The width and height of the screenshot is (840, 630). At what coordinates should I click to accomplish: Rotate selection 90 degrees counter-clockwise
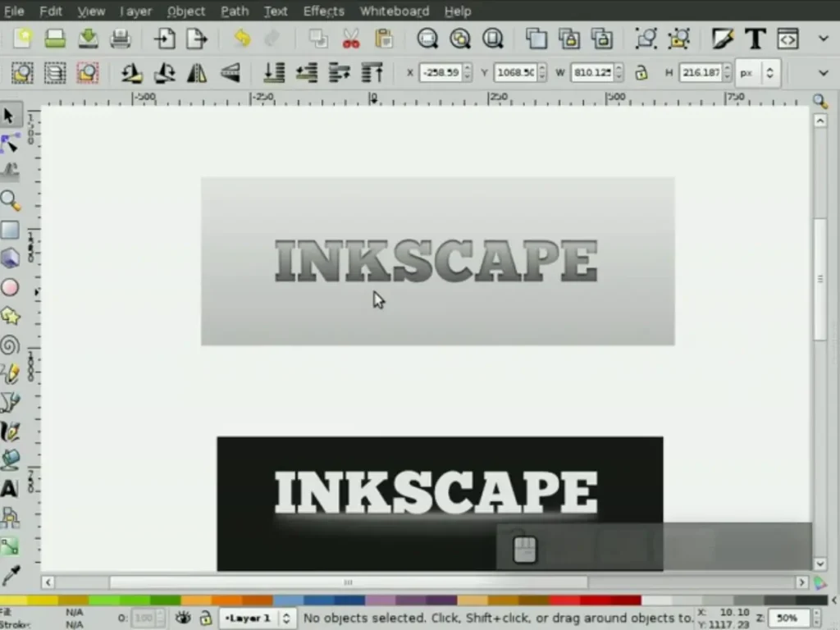[x=131, y=73]
